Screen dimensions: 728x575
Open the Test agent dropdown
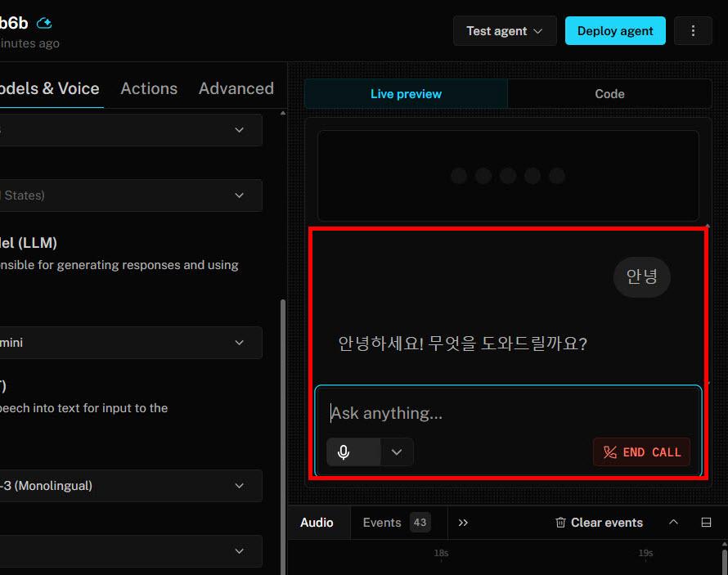pyautogui.click(x=505, y=30)
